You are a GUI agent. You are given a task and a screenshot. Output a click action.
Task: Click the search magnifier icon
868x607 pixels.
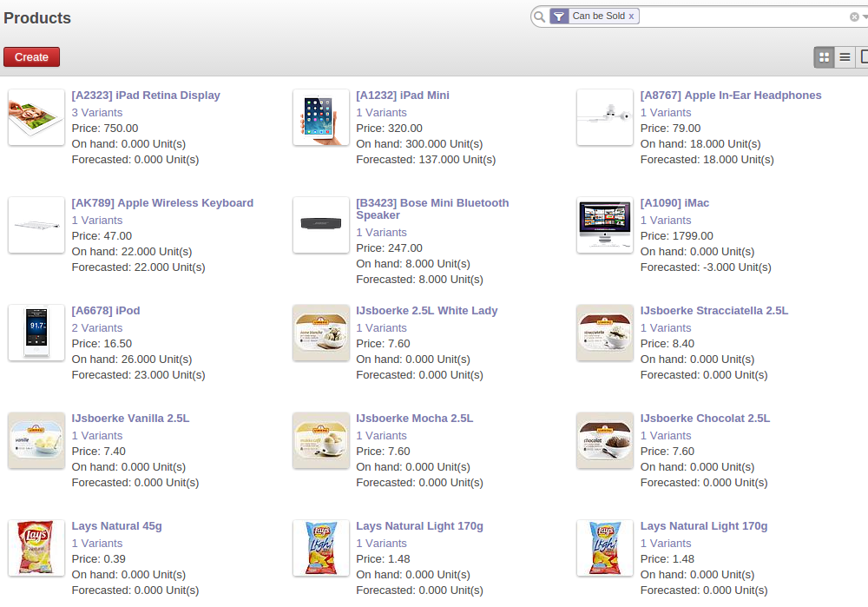tap(539, 16)
